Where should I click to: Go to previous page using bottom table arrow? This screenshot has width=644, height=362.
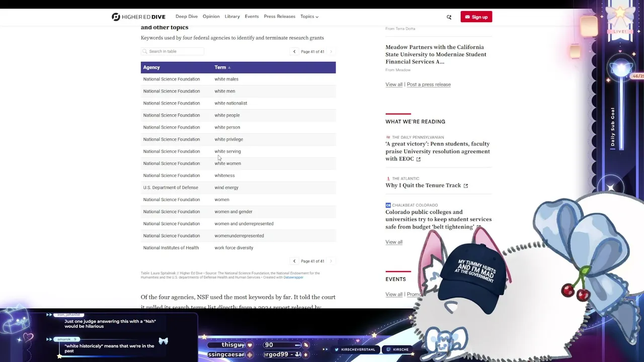(294, 261)
